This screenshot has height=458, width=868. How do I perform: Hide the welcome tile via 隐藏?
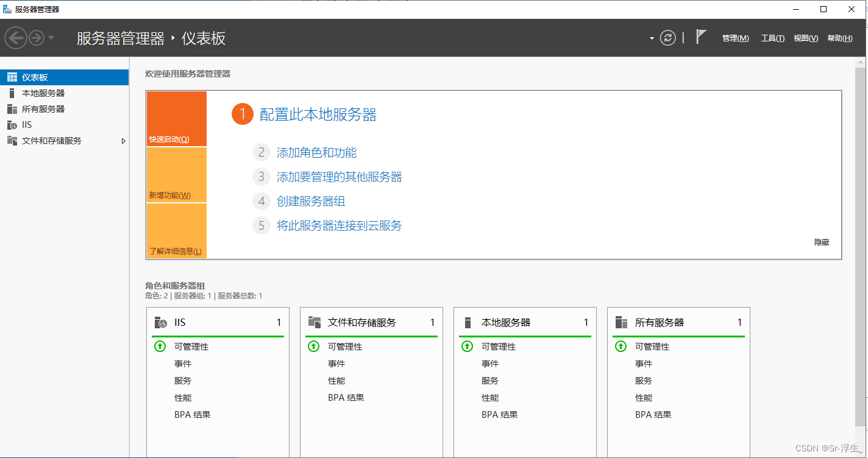click(x=820, y=242)
